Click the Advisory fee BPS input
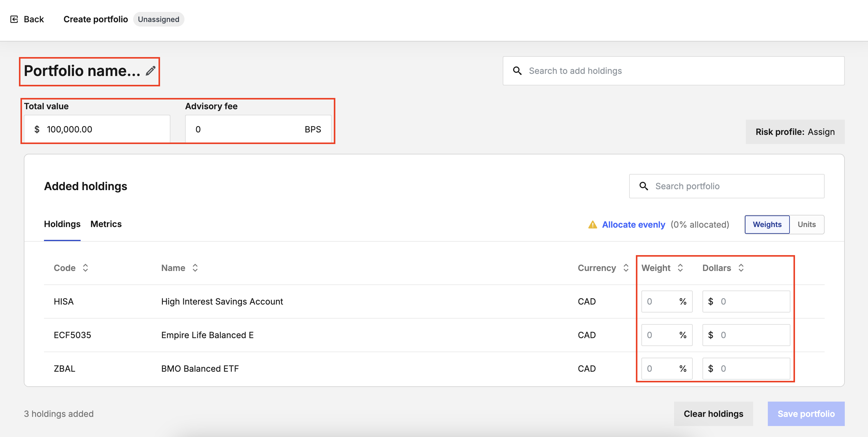 [x=258, y=129]
